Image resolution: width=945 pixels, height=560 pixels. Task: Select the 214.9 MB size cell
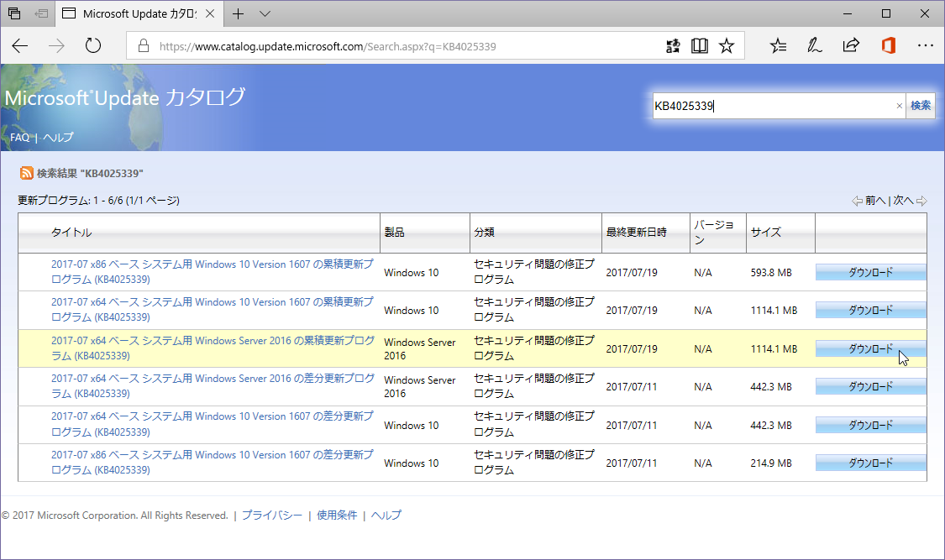(771, 463)
